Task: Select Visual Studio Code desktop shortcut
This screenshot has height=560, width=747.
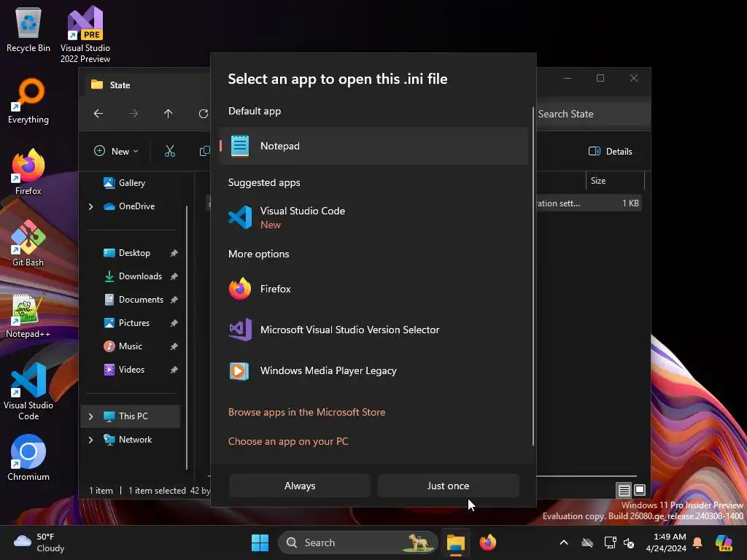Action: click(28, 392)
